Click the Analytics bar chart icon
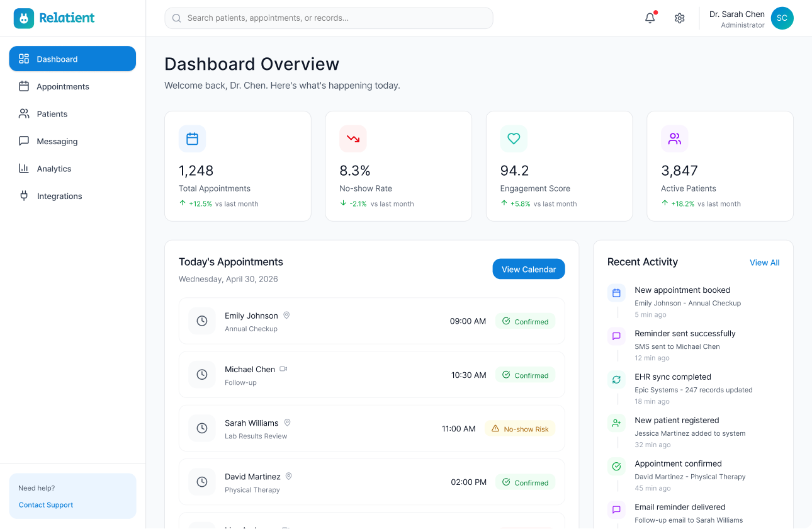Viewport: 812px width, 529px height. click(x=24, y=168)
